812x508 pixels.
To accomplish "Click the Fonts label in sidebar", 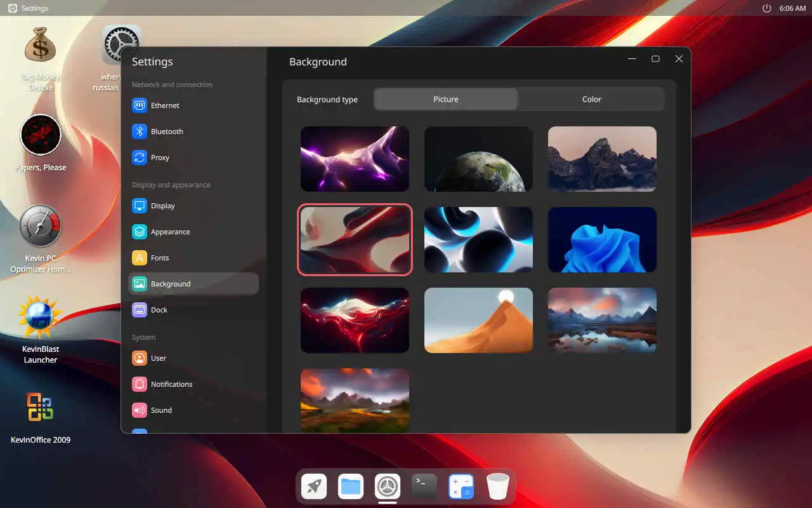I will pos(160,258).
